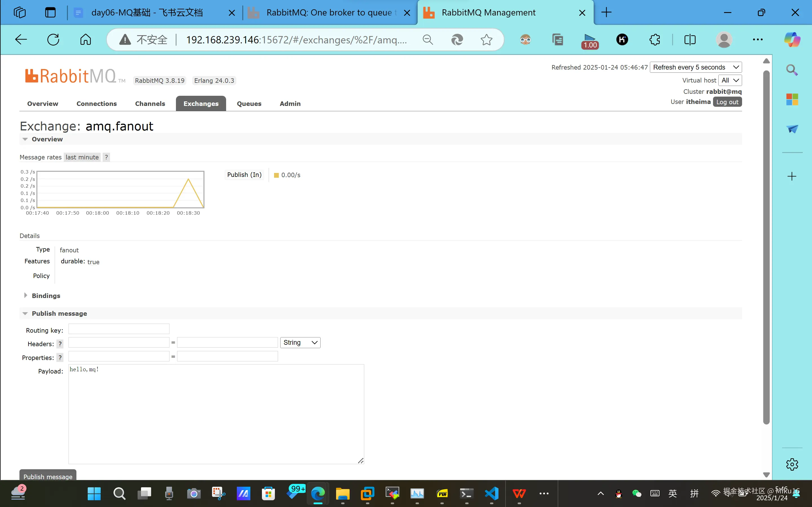Click the favorites star icon

(486, 39)
